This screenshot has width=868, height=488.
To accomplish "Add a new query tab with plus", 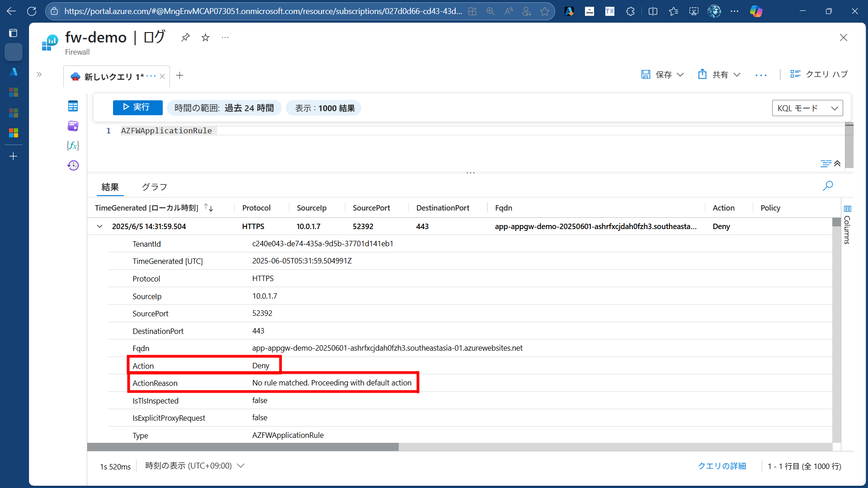I will point(179,75).
